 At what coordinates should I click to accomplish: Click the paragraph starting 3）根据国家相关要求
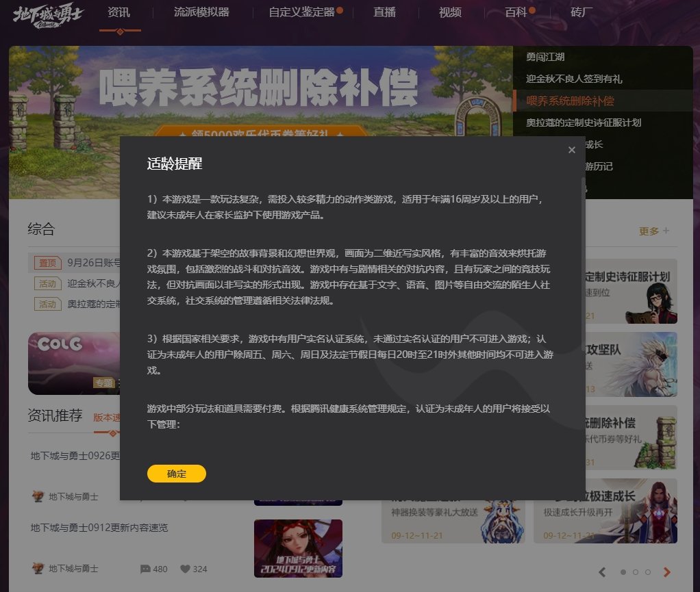point(351,355)
